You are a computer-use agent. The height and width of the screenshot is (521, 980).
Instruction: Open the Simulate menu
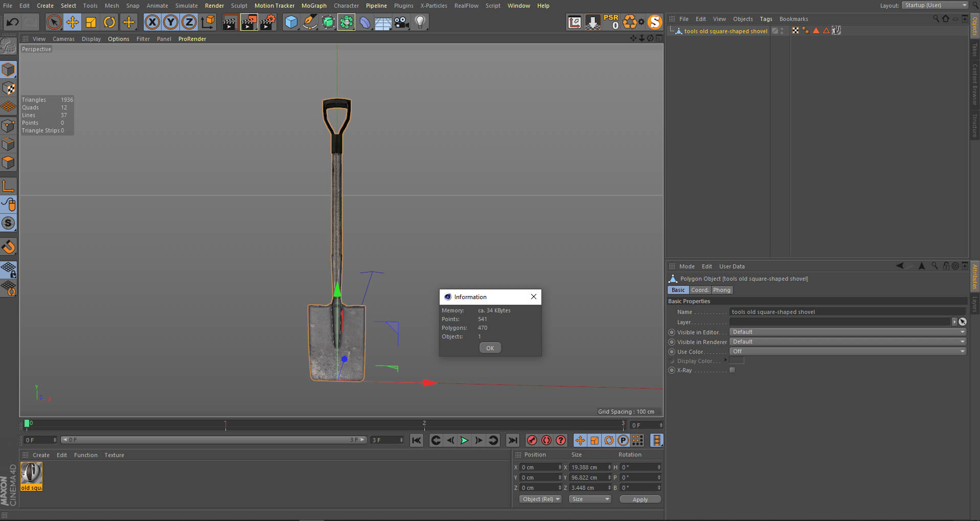[x=186, y=6]
